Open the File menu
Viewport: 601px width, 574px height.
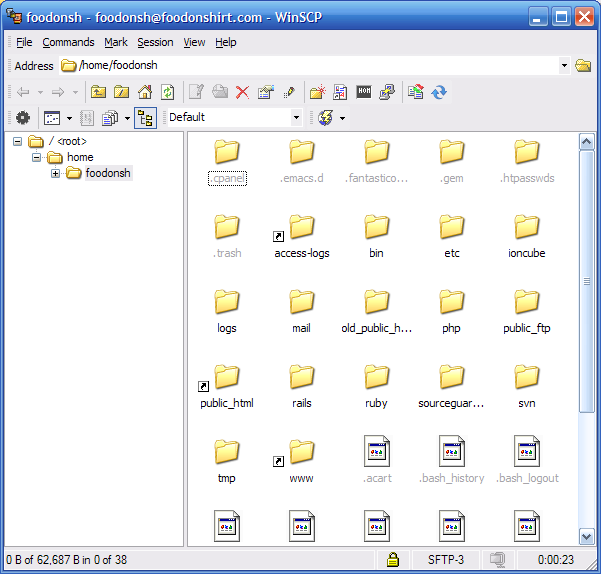pyautogui.click(x=24, y=42)
